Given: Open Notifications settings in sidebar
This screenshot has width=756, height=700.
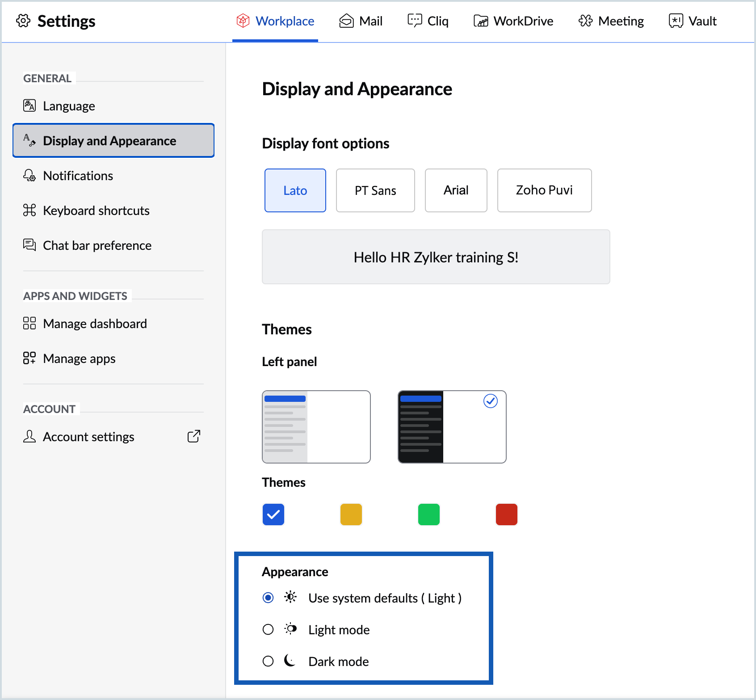Looking at the screenshot, I should pos(113,176).
